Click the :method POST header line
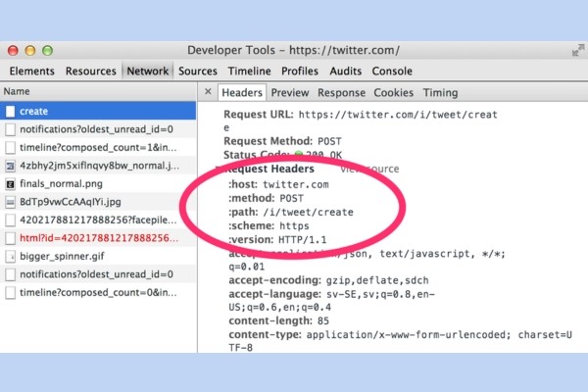This screenshot has height=392, width=588. click(266, 198)
